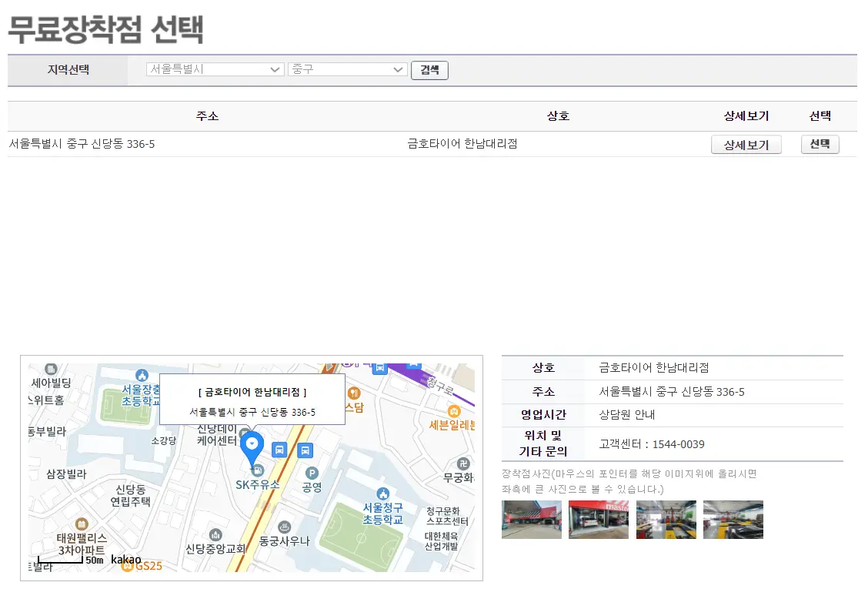Select the 지역선택 tab
The height and width of the screenshot is (609, 868).
pyautogui.click(x=67, y=69)
